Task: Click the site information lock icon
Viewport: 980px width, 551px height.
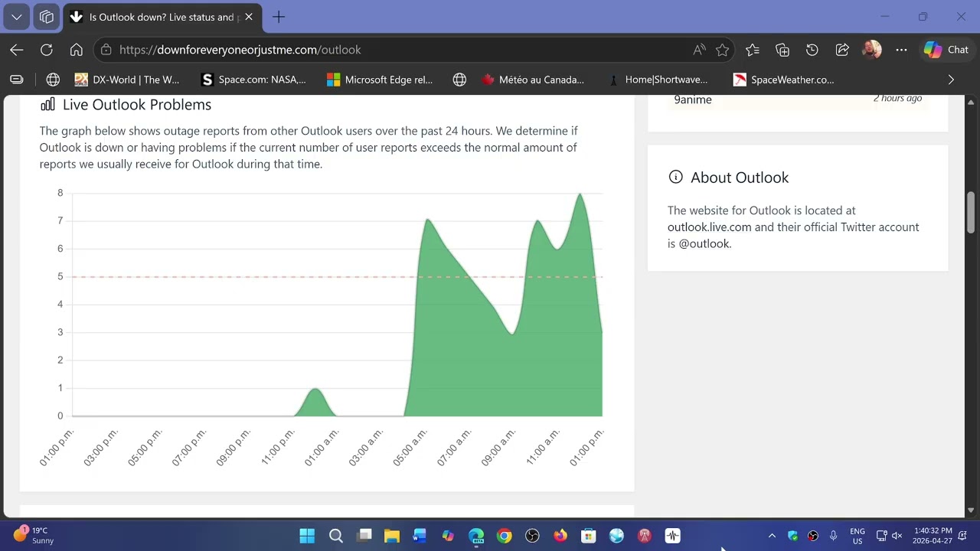Action: click(106, 50)
